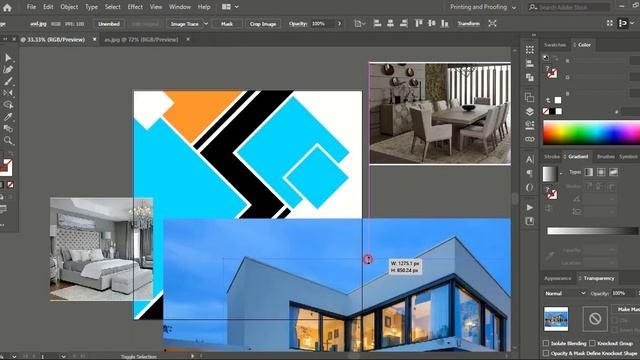640x360 pixels.
Task: Pick a color from the spectrum bar
Action: [x=591, y=133]
